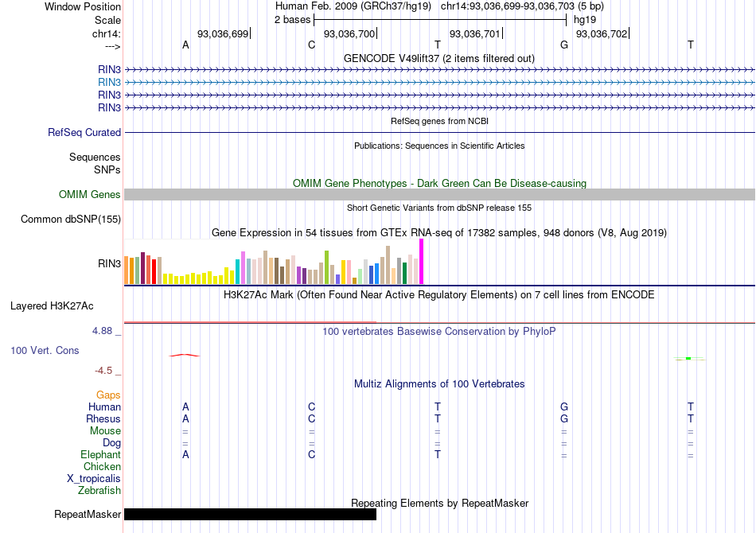The image size is (756, 533).
Task: Select the 'Human' alignment row label
Action: [x=104, y=407]
